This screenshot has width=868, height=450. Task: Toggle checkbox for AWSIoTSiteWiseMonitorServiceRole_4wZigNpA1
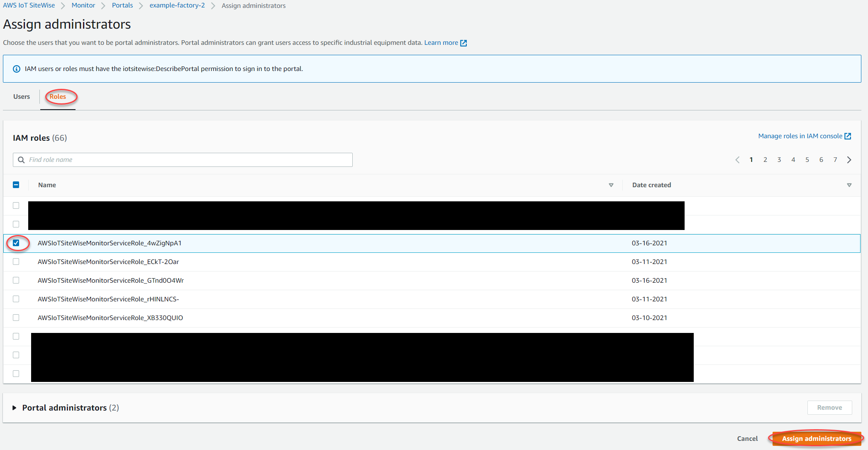click(16, 243)
